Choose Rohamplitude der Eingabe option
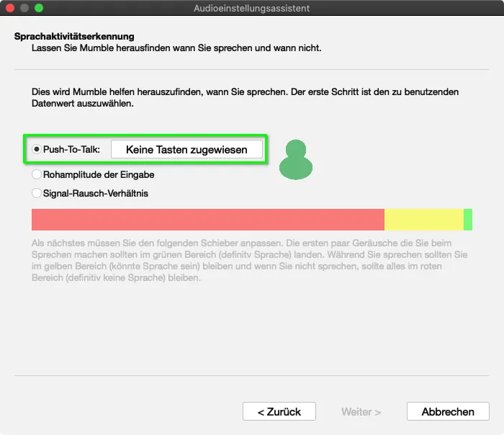The width and height of the screenshot is (504, 435). tap(37, 174)
